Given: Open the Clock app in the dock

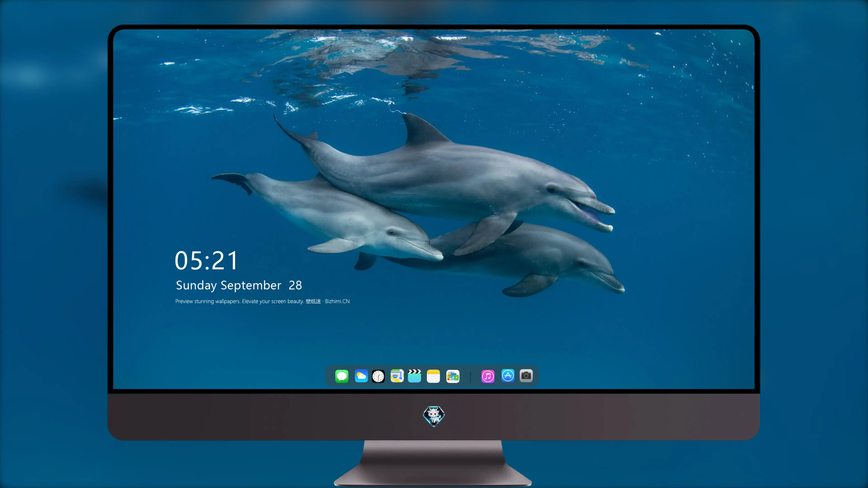Looking at the screenshot, I should pyautogui.click(x=378, y=376).
